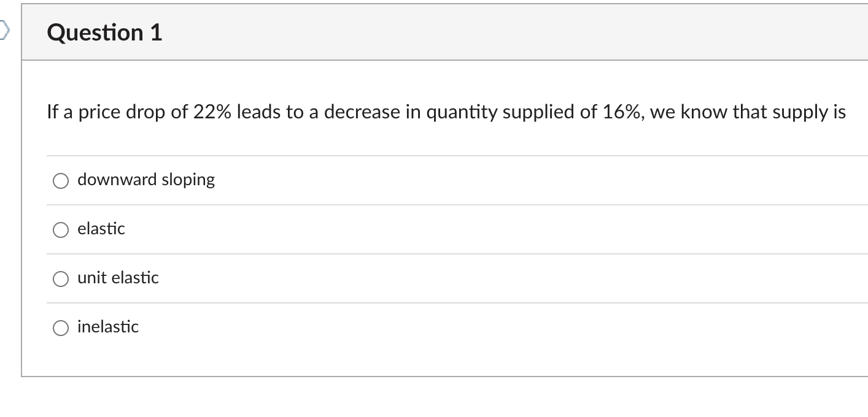Click the "downward sloping" answer label
This screenshot has width=868, height=417.
(145, 180)
